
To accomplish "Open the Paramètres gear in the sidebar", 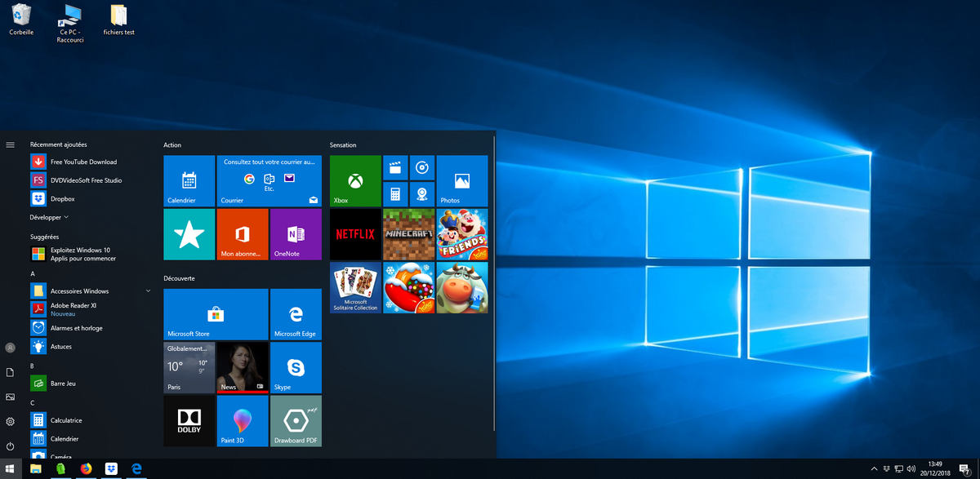I will pos(11,422).
